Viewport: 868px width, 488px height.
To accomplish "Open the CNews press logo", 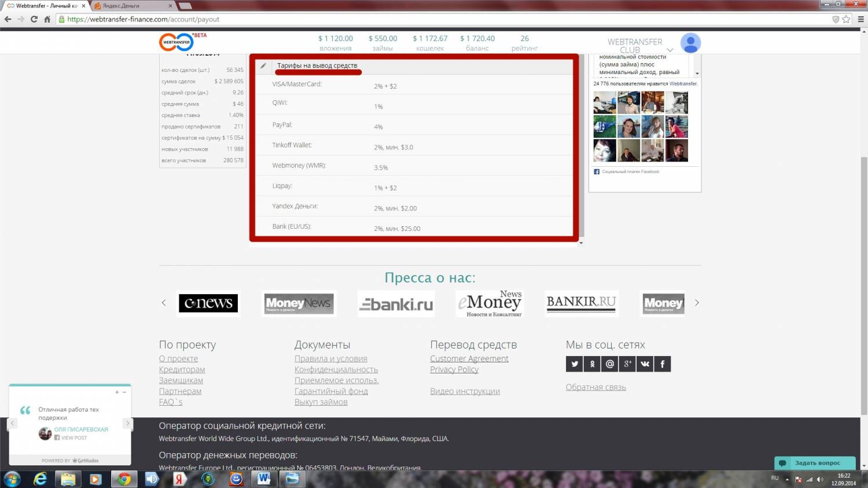I will click(x=208, y=303).
